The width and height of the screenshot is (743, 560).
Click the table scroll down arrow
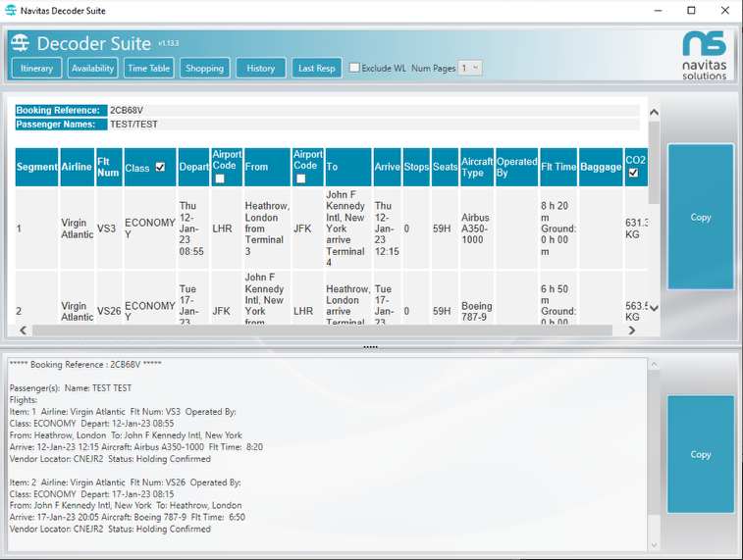click(654, 309)
